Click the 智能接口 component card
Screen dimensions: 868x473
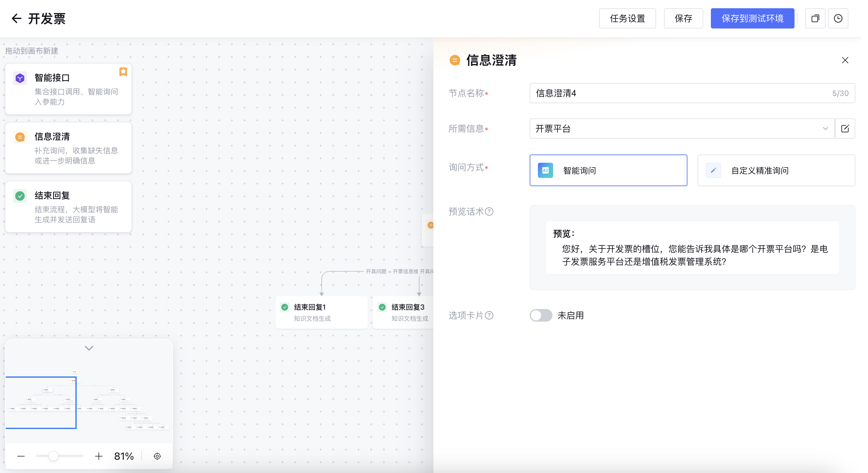(68, 89)
